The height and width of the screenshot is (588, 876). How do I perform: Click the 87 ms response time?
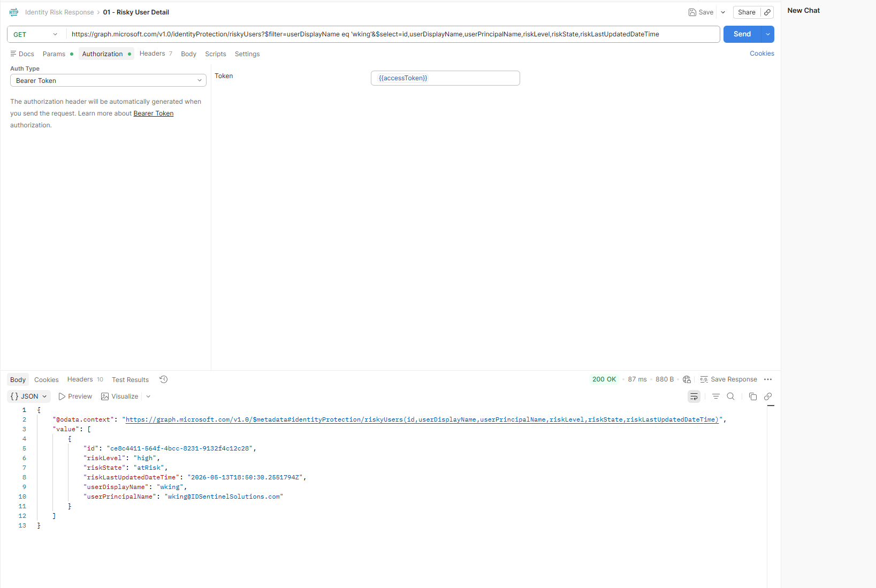[x=637, y=379]
